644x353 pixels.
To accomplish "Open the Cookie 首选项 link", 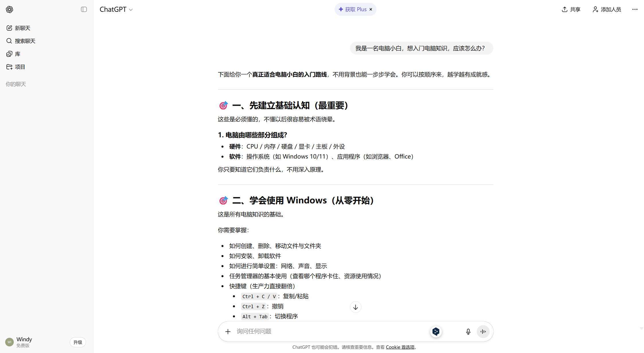I will [x=400, y=347].
